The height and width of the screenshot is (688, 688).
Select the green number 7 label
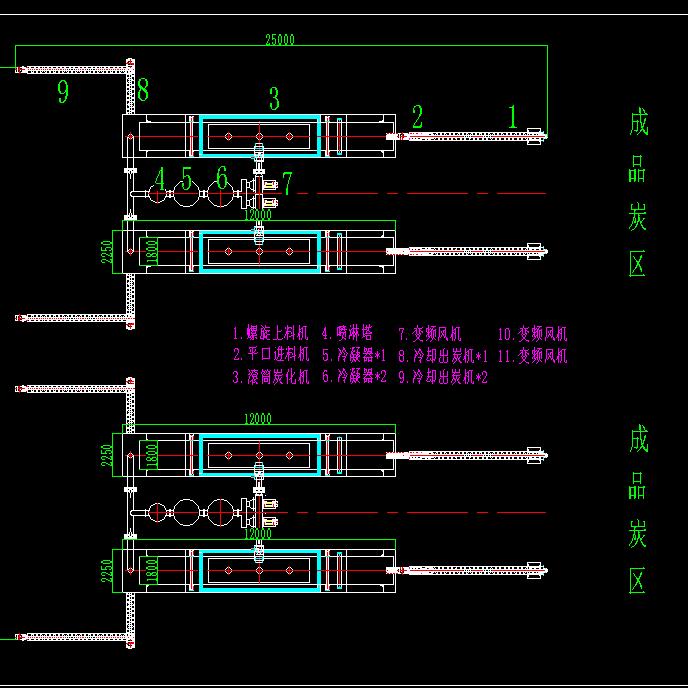pos(287,183)
